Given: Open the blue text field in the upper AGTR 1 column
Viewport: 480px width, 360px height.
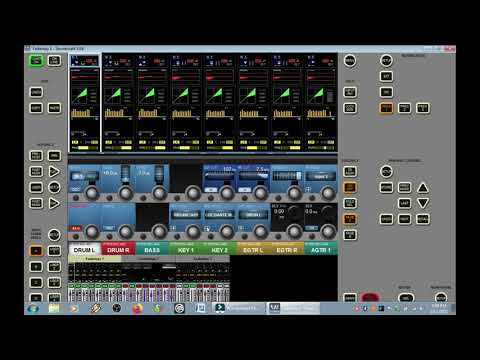Looking at the screenshot, I should (x=321, y=177).
